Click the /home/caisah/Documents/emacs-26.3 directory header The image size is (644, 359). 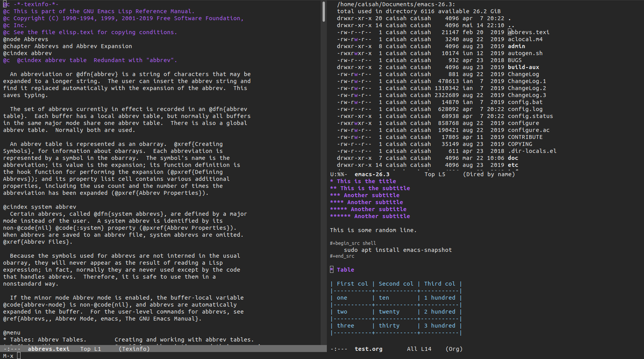[x=396, y=4]
